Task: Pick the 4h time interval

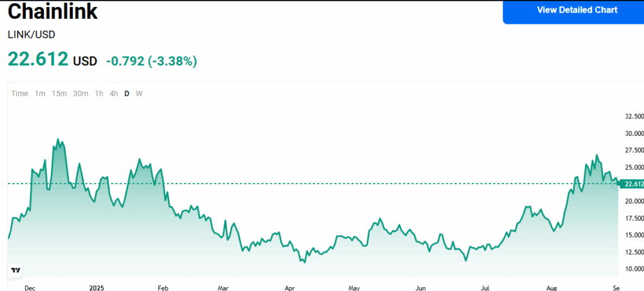Action: (x=113, y=94)
